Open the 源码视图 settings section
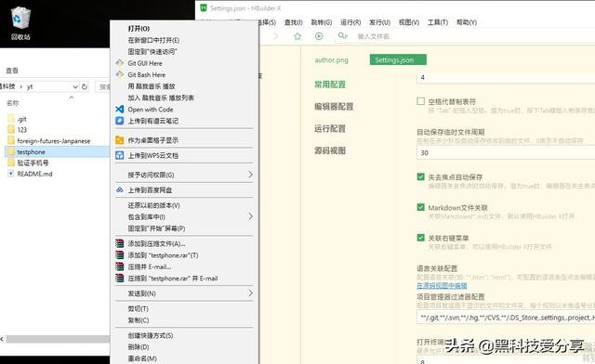 point(330,150)
